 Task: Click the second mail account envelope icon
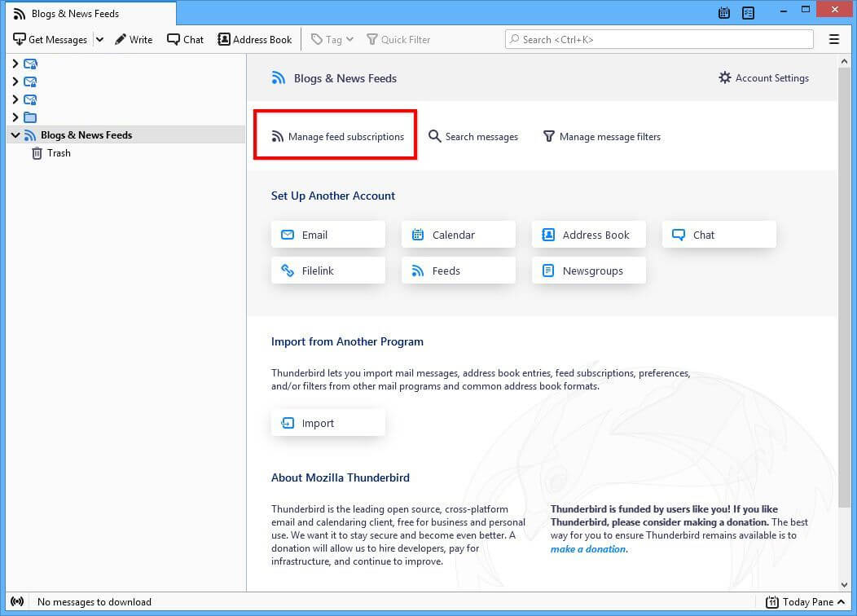tap(31, 82)
